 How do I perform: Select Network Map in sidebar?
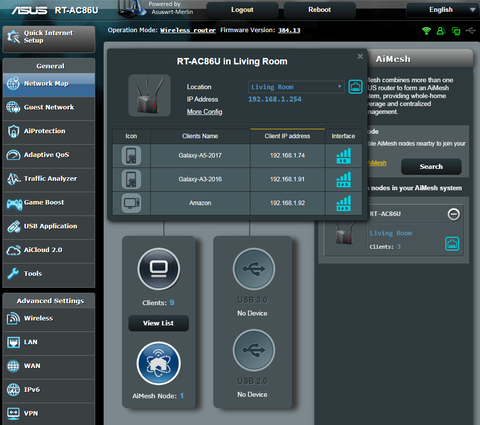49,85
